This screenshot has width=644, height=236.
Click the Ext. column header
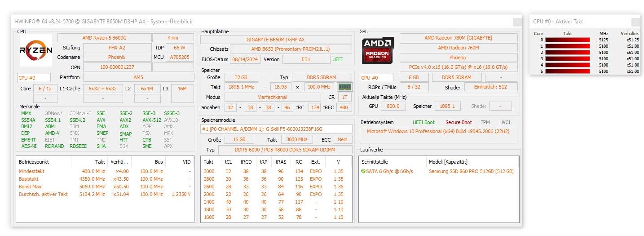(x=316, y=162)
